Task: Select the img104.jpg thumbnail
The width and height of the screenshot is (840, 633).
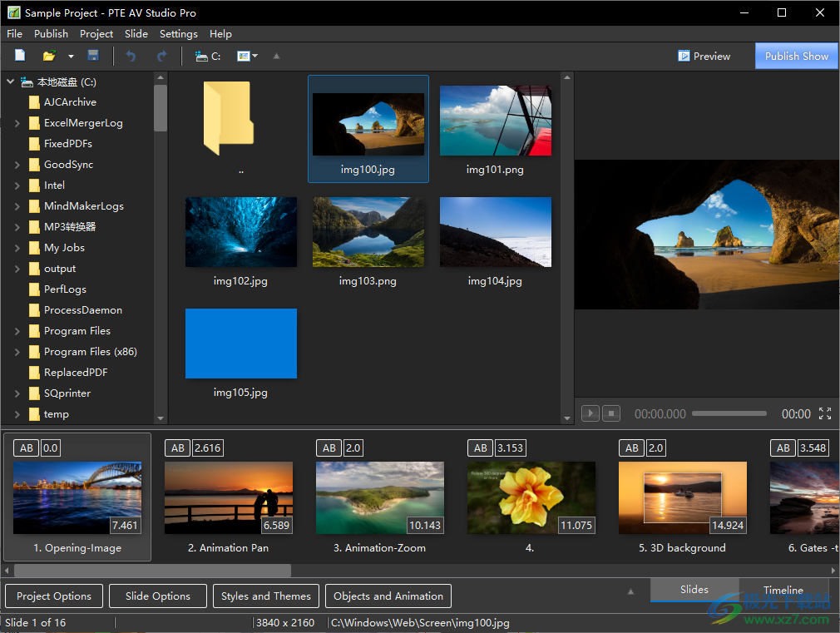Action: (x=496, y=231)
